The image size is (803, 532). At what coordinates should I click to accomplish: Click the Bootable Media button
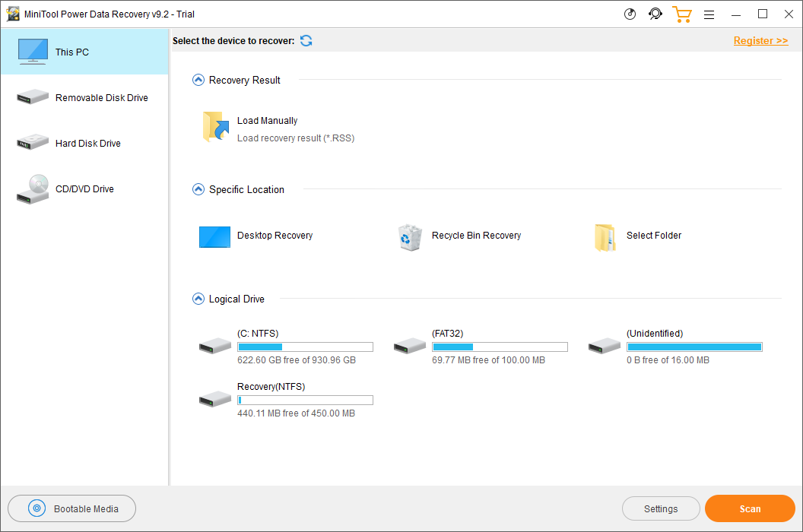(x=71, y=508)
